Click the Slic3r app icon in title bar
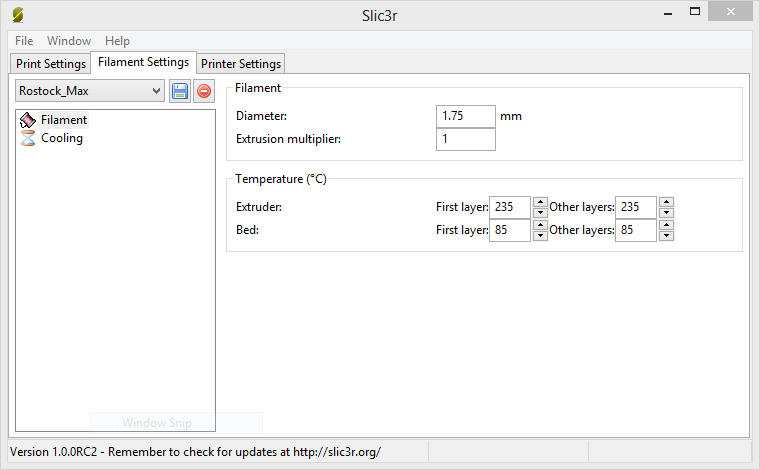The height and width of the screenshot is (470, 760). (x=19, y=16)
